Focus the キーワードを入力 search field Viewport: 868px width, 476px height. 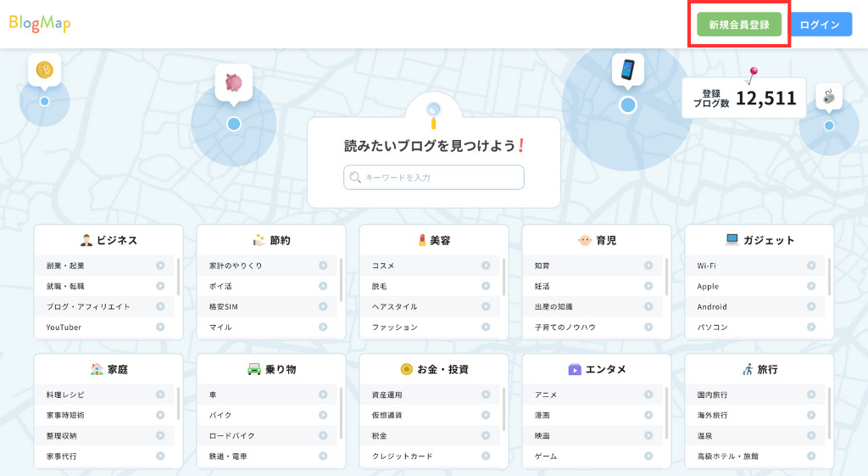tap(434, 177)
